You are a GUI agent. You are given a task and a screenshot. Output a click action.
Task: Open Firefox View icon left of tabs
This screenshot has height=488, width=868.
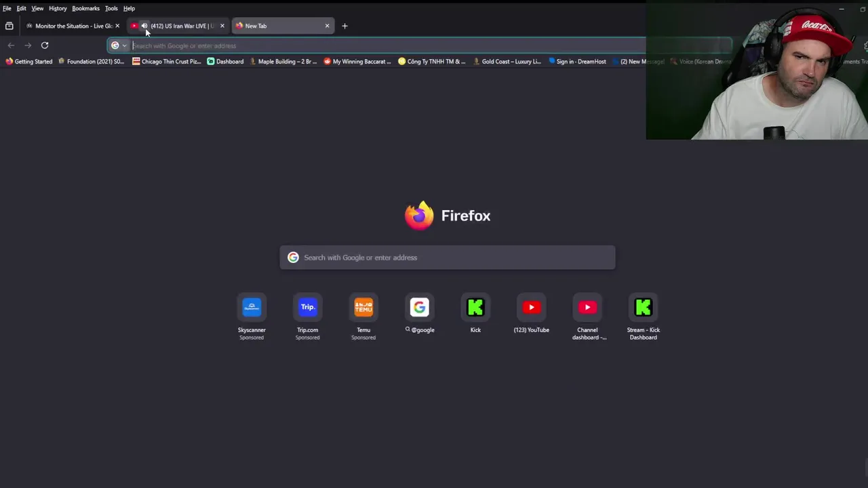(x=9, y=26)
